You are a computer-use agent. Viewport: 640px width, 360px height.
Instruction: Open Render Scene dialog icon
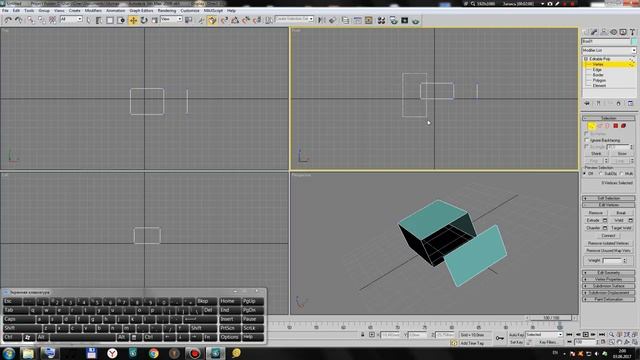pos(393,20)
